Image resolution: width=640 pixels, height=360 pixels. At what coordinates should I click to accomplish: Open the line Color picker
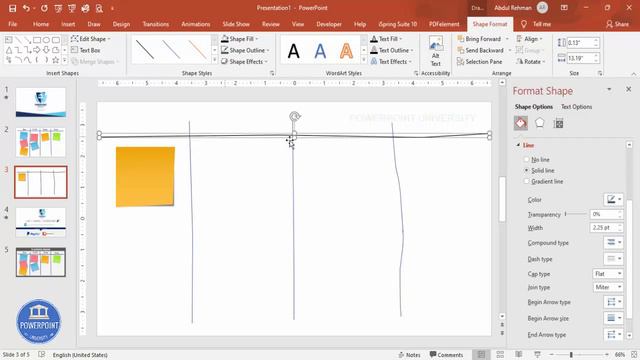click(613, 199)
